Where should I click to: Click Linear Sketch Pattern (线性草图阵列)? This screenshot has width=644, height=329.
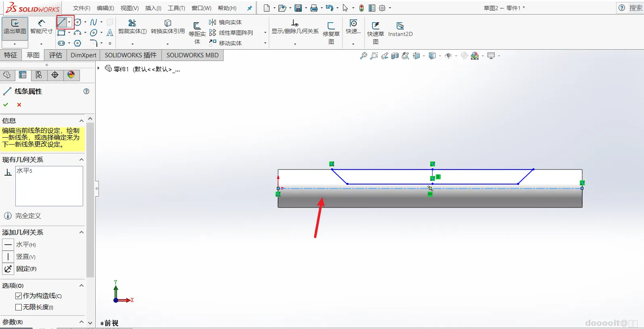click(x=231, y=33)
